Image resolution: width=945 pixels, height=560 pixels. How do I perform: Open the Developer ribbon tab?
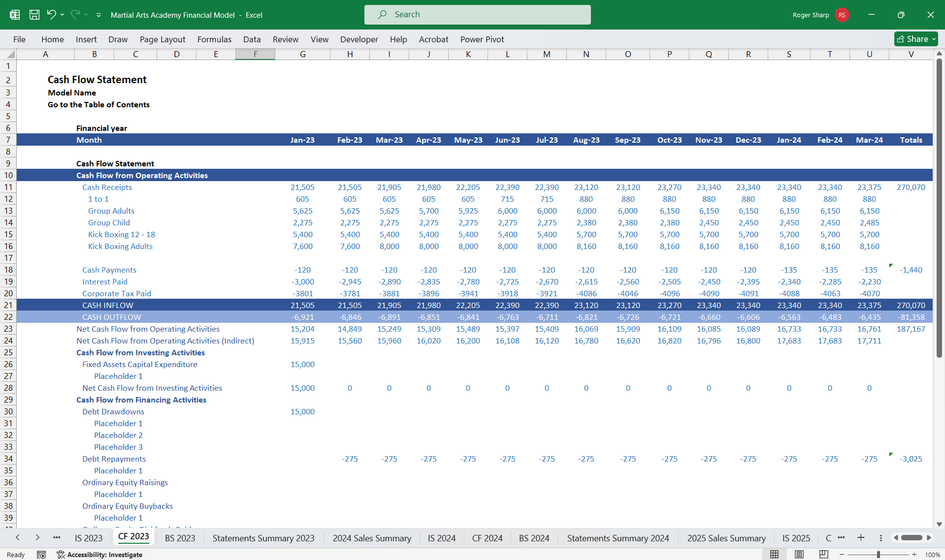click(x=359, y=39)
